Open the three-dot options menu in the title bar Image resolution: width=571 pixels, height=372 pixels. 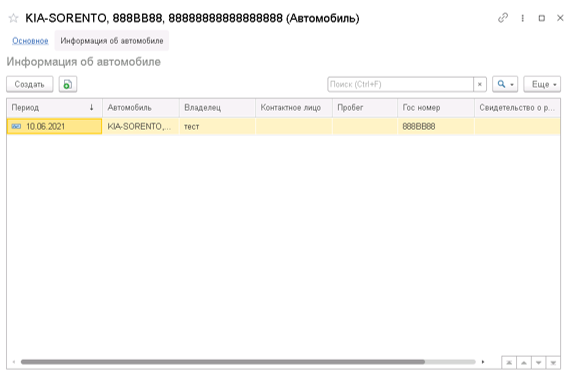pos(523,18)
